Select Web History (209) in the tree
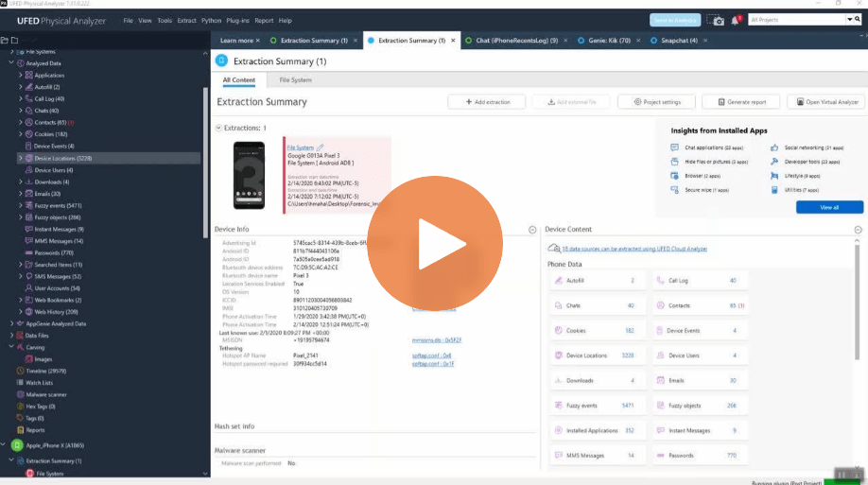Image resolution: width=868 pixels, height=485 pixels. pyautogui.click(x=56, y=312)
